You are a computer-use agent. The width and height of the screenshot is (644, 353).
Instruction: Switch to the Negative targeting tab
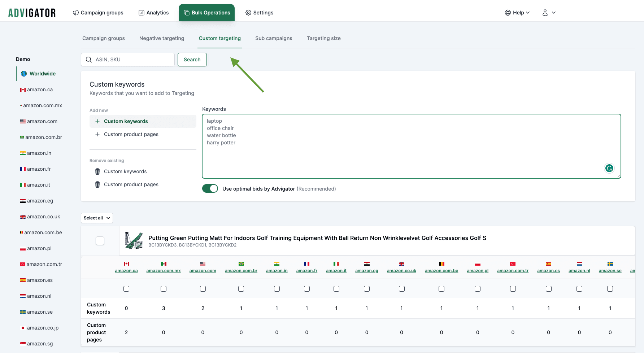coord(162,38)
